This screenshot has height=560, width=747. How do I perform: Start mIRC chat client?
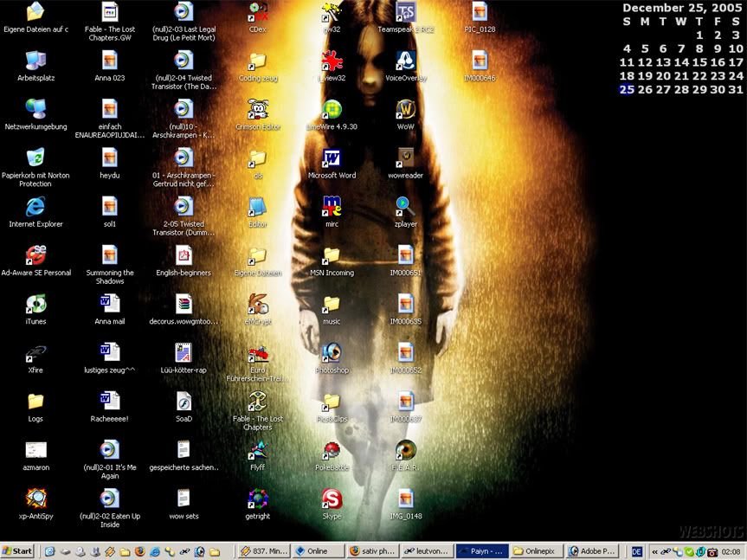[x=331, y=205]
